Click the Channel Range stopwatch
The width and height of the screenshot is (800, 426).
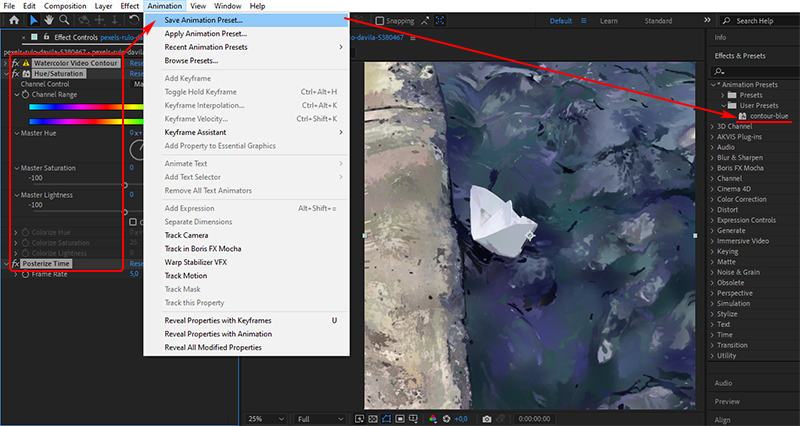(x=25, y=95)
